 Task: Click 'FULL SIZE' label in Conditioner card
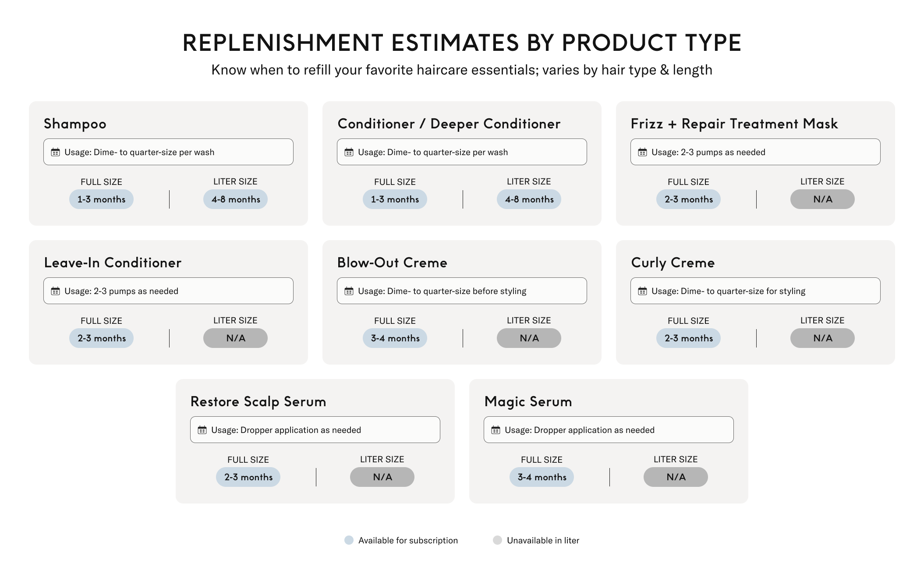coord(395,182)
